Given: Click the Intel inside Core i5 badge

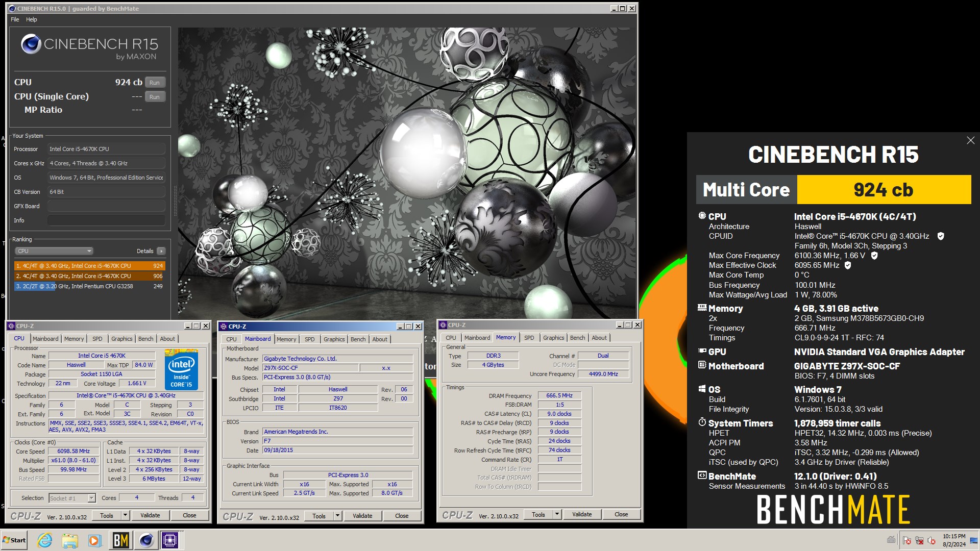Looking at the screenshot, I should pos(181,369).
